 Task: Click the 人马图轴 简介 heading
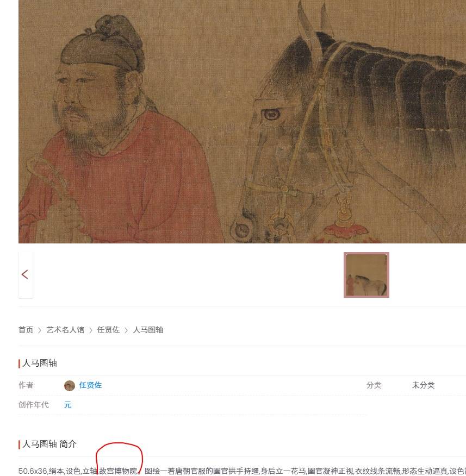click(x=49, y=444)
